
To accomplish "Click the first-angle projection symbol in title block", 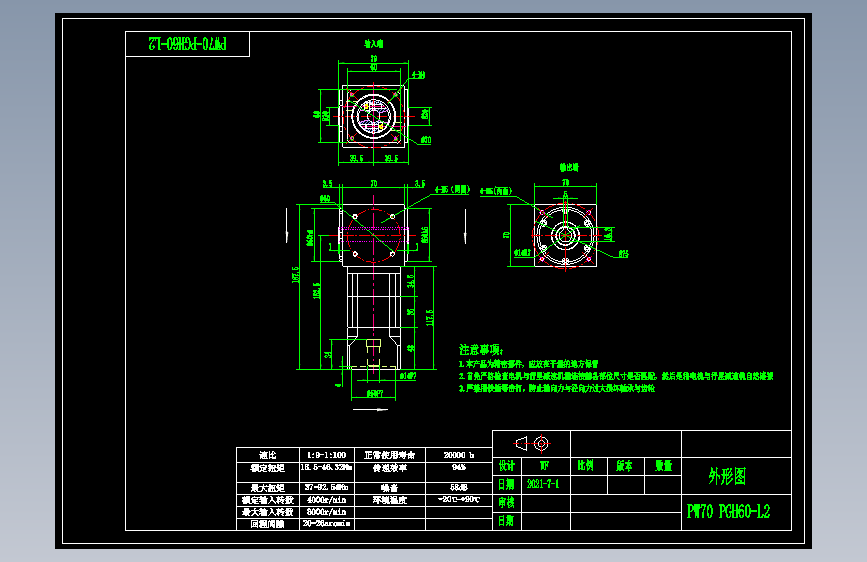I will click(532, 444).
